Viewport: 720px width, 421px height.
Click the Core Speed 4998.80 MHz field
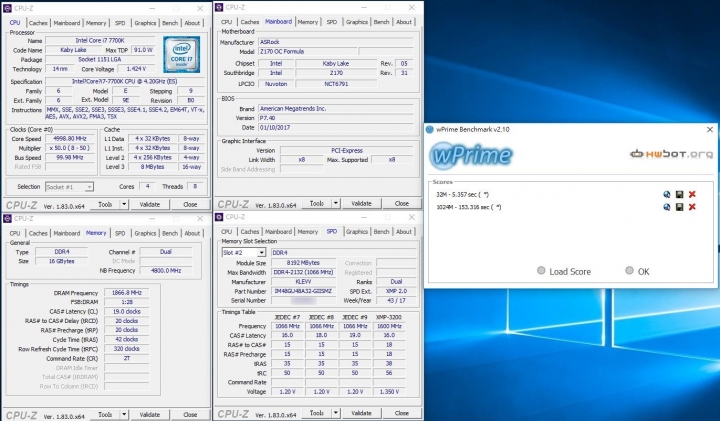click(70, 139)
